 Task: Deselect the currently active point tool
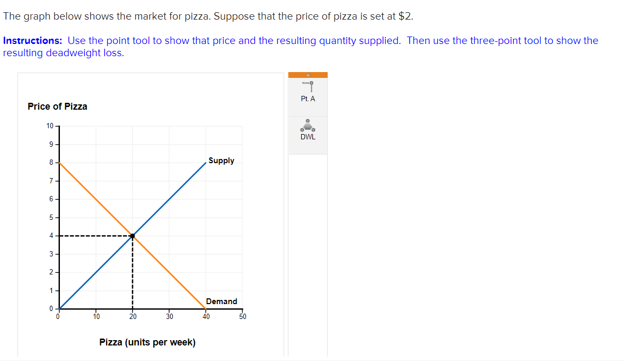(x=308, y=90)
